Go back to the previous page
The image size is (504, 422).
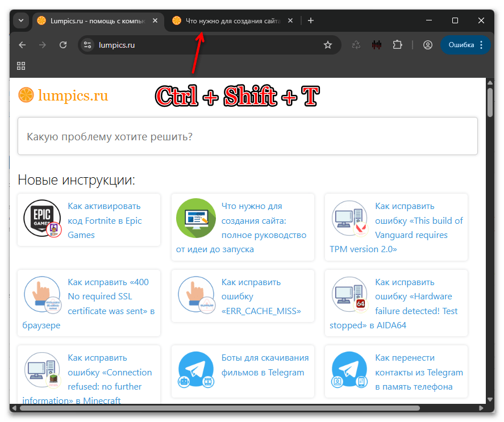click(22, 45)
